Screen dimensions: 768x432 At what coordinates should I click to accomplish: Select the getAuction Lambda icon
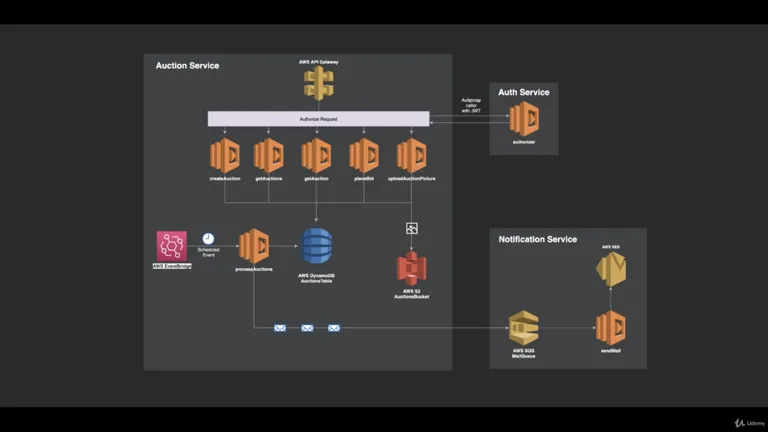coord(316,156)
